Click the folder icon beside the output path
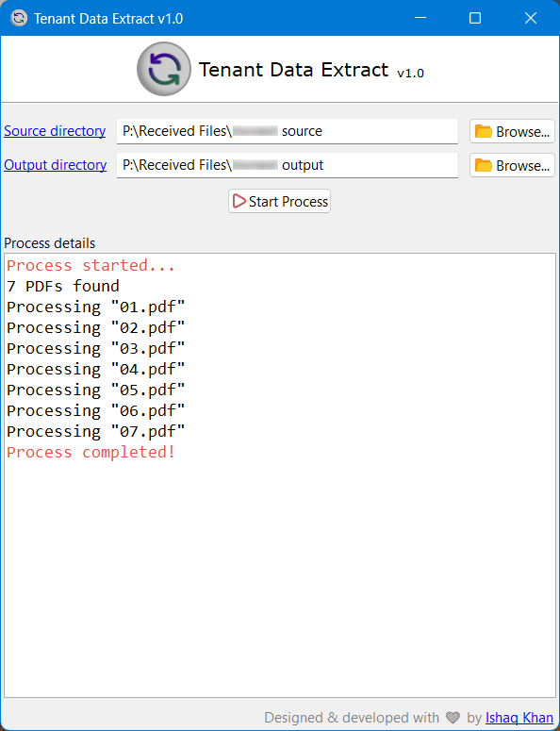The image size is (560, 731). pos(483,165)
